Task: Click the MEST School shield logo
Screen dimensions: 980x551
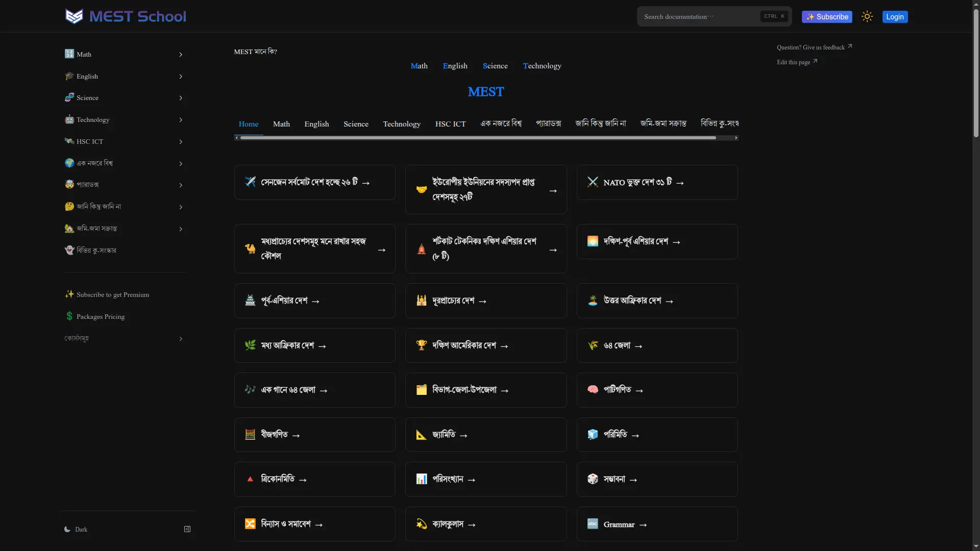Action: pos(74,16)
